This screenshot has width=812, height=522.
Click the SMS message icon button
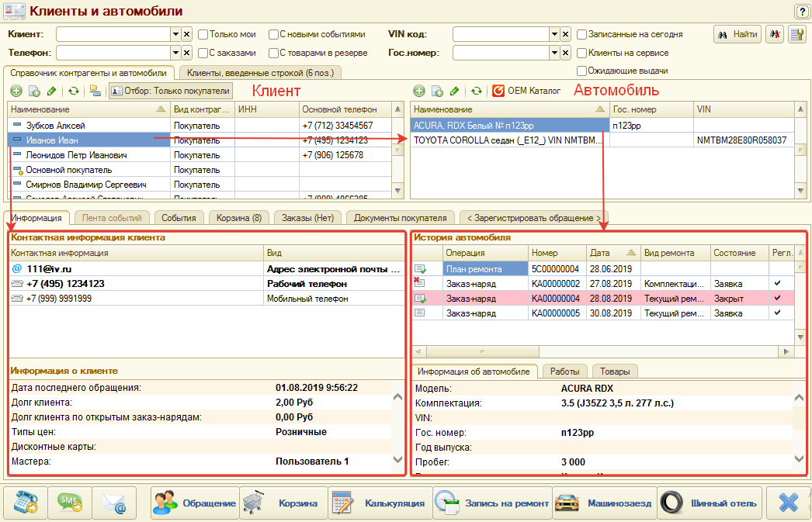click(70, 503)
